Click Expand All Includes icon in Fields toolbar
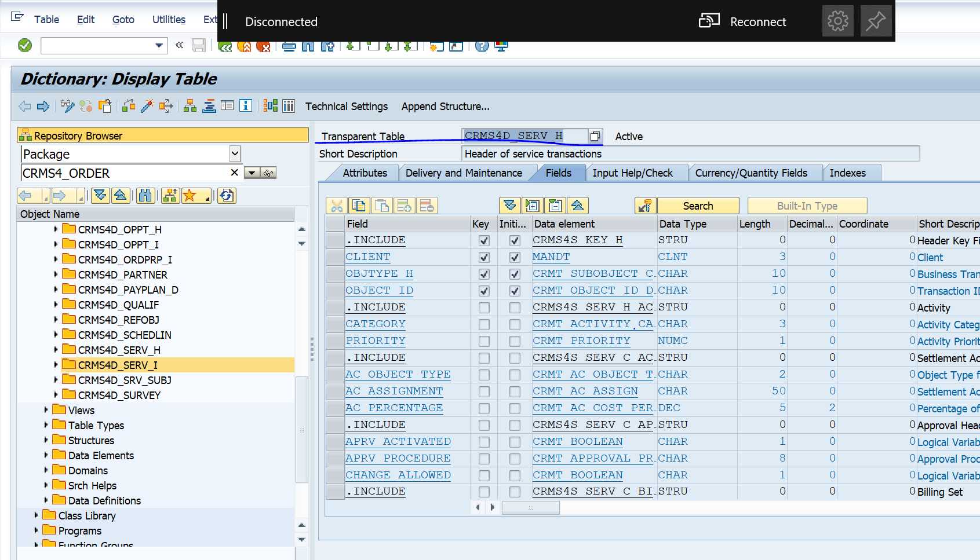 509,206
